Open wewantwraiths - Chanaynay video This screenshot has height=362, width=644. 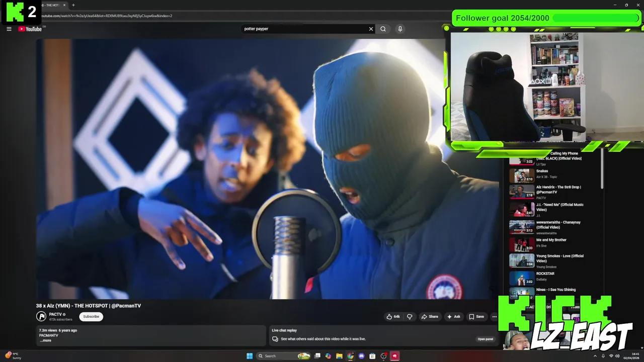[558, 225]
